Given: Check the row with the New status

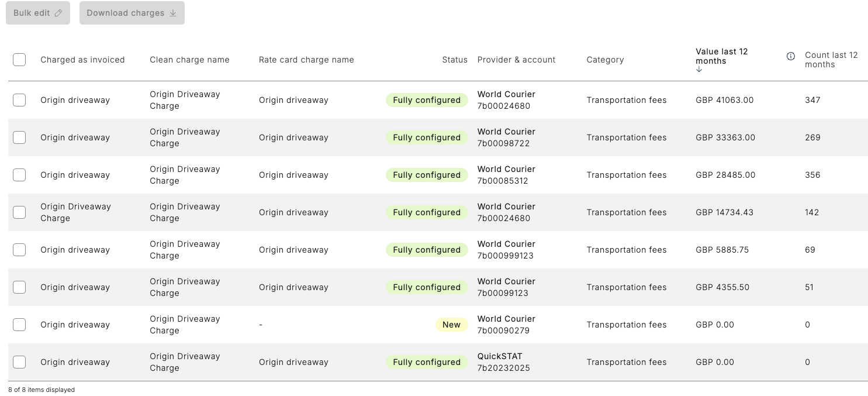Looking at the screenshot, I should coord(19,325).
